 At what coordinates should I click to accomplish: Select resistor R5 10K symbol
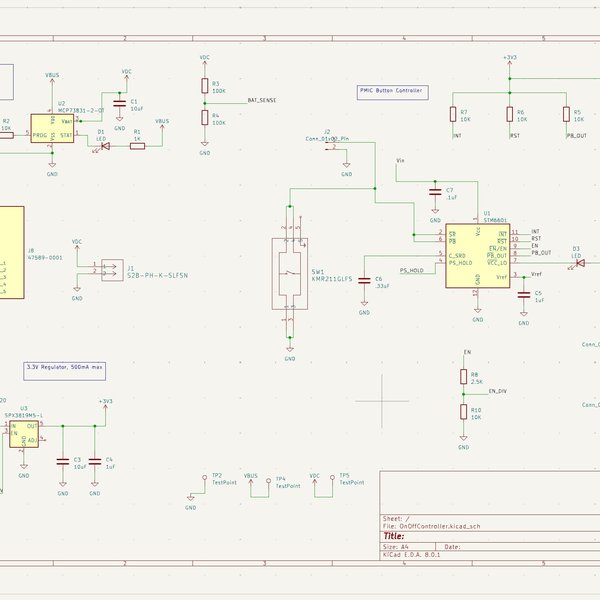click(566, 114)
